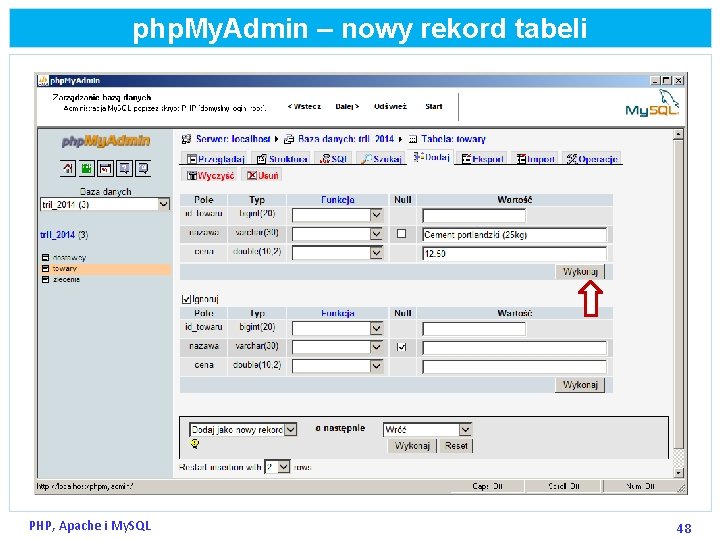Switch to the SQL tab

[334, 159]
